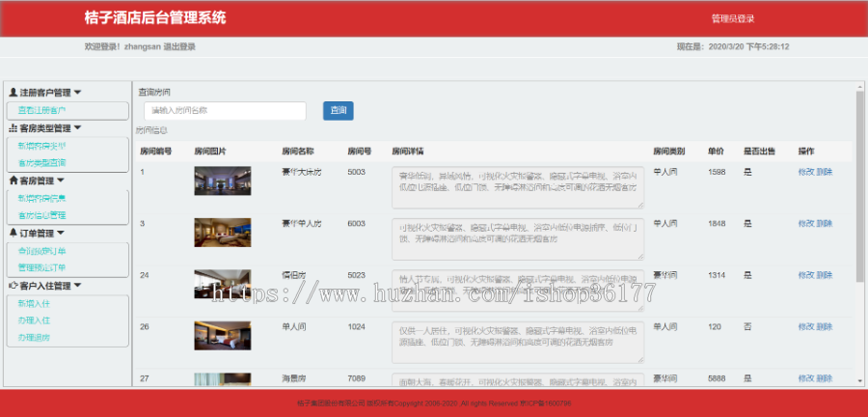Image resolution: width=868 pixels, height=417 pixels.
Task: Click the 海景房 room name cell
Action: point(294,378)
